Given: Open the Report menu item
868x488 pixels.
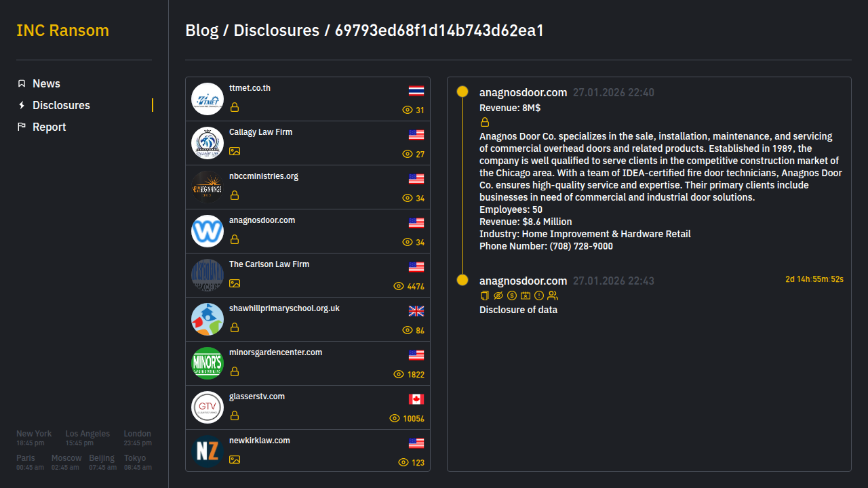Looking at the screenshot, I should [49, 127].
